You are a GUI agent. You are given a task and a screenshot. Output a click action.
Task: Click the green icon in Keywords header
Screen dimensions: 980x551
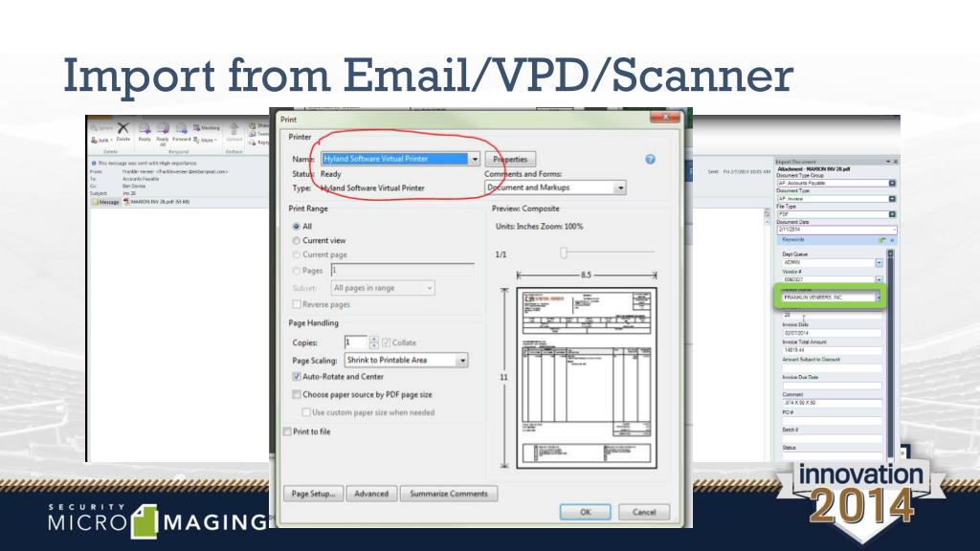[x=881, y=240]
